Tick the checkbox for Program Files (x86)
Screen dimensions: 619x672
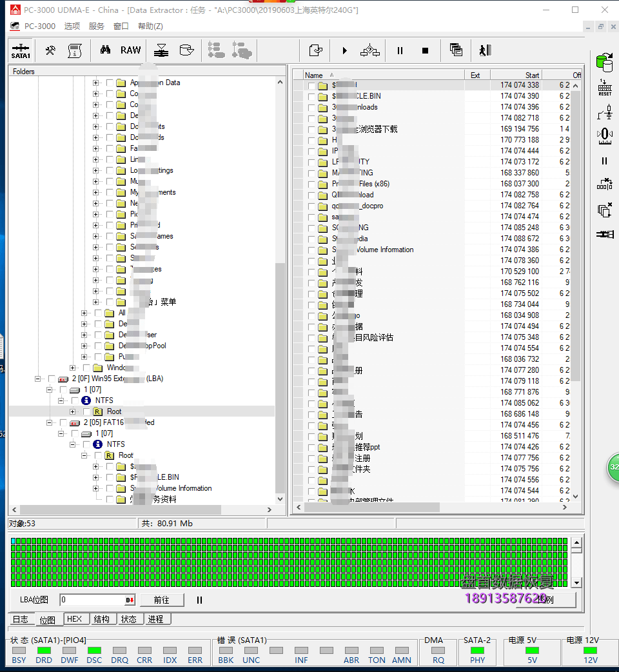pyautogui.click(x=311, y=184)
